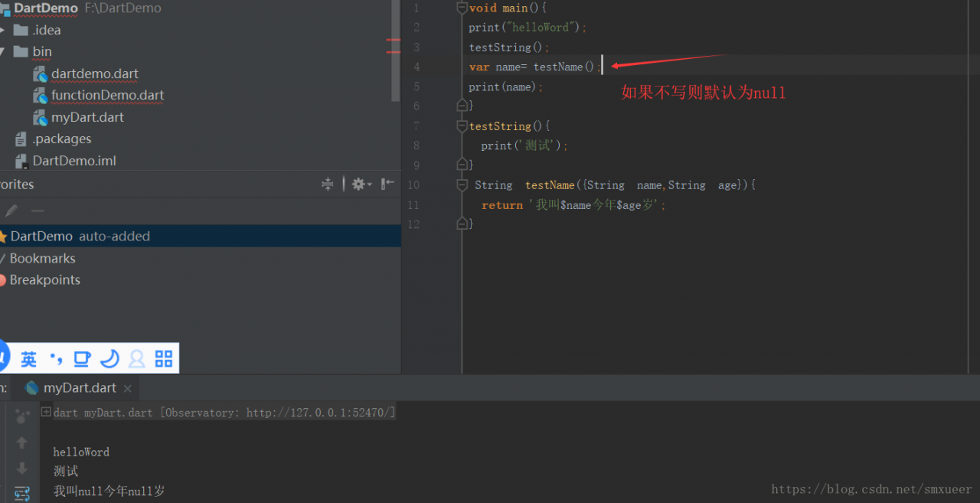
Task: Click the Dart file icon beside functionDemo.dart
Action: [x=41, y=96]
